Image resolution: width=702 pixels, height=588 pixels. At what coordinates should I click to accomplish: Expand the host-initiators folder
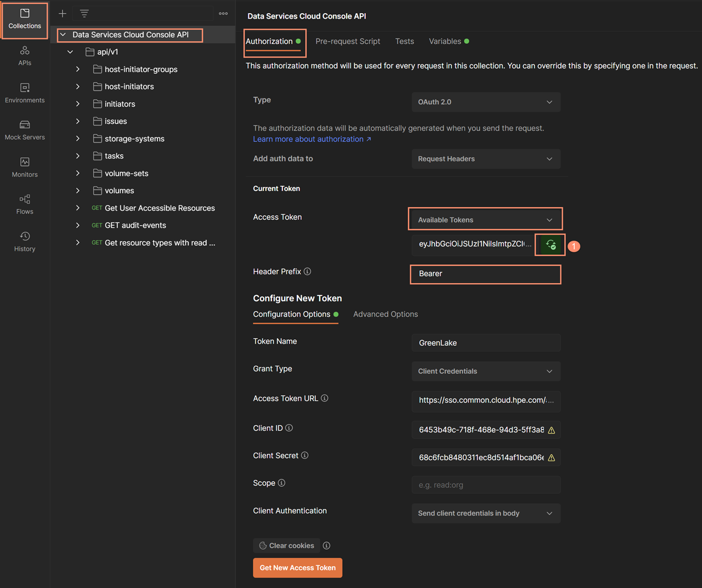78,87
